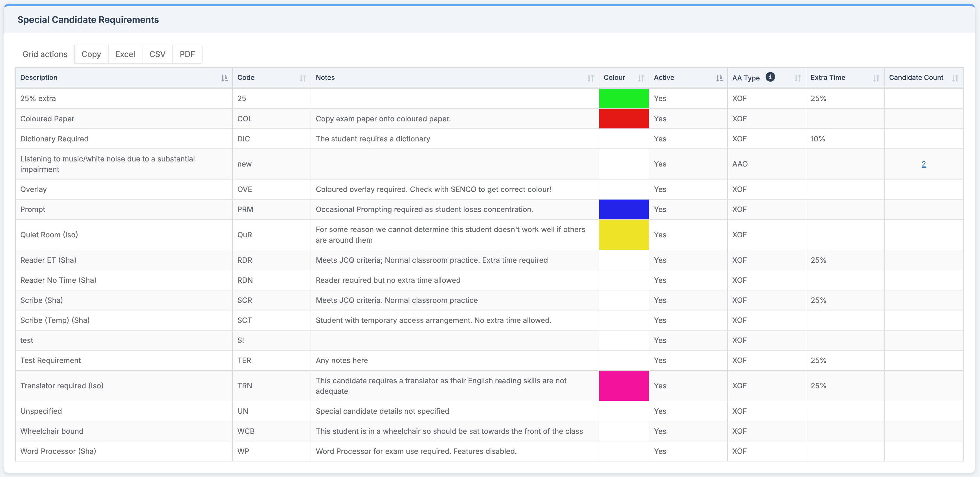Click the green colour swatch for 25% extra
Viewport: 980px width, 477px height.
point(623,99)
